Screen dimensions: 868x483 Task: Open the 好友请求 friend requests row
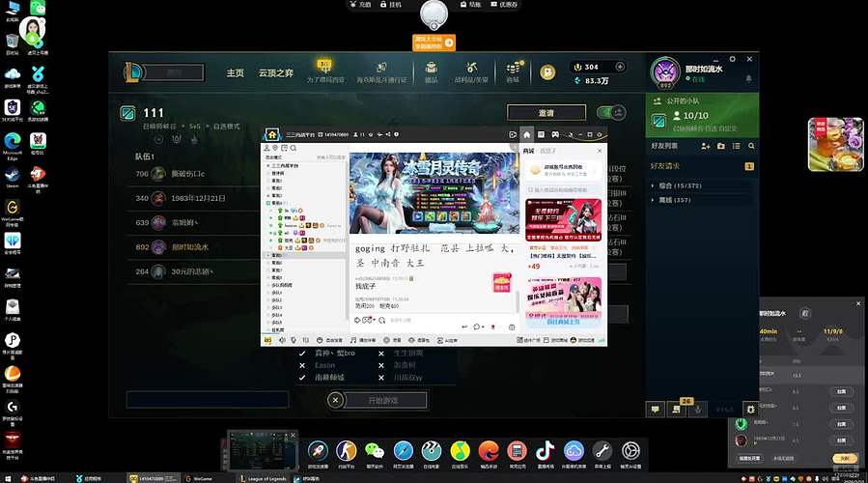click(701, 166)
